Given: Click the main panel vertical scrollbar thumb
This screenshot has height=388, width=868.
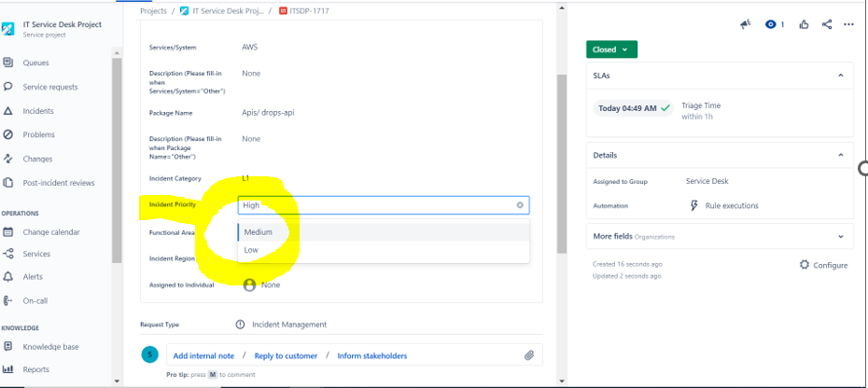Looking at the screenshot, I should [562, 164].
